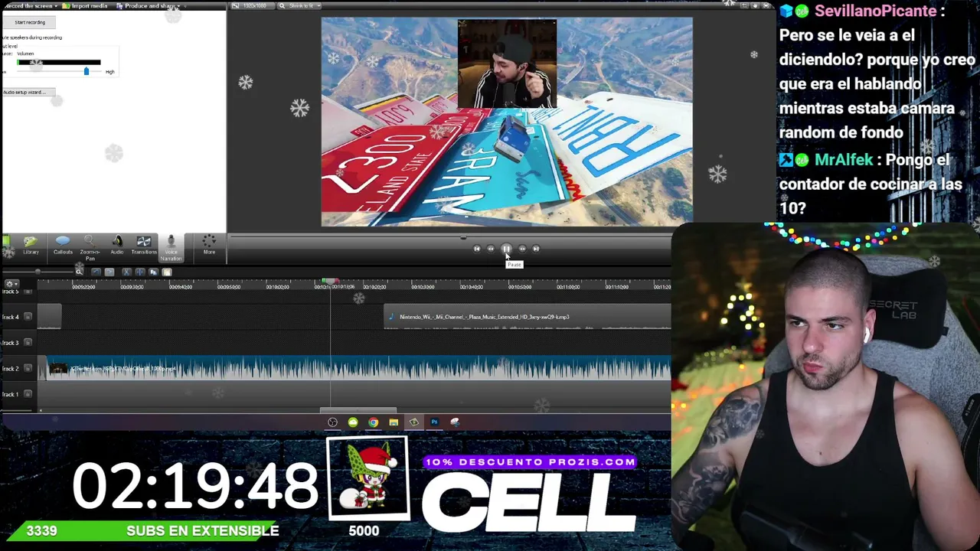The width and height of the screenshot is (980, 551).
Task: Click the timeline zoom-in magnifier icon
Action: pos(79,272)
